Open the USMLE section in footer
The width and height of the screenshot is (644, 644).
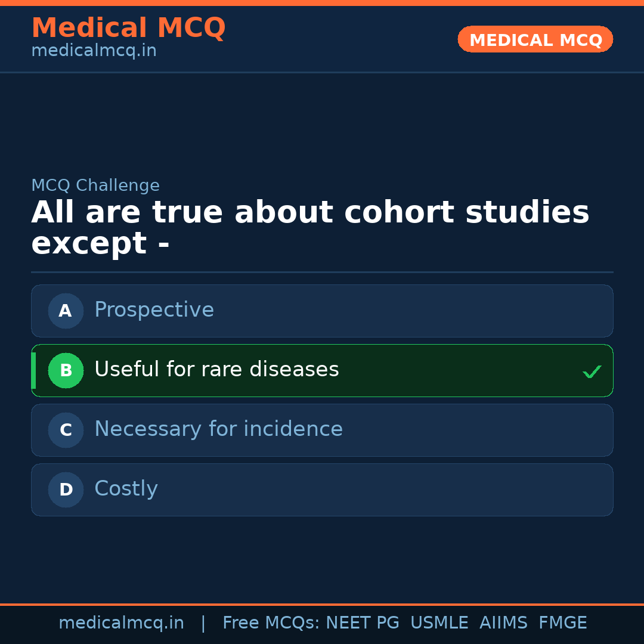(x=439, y=623)
